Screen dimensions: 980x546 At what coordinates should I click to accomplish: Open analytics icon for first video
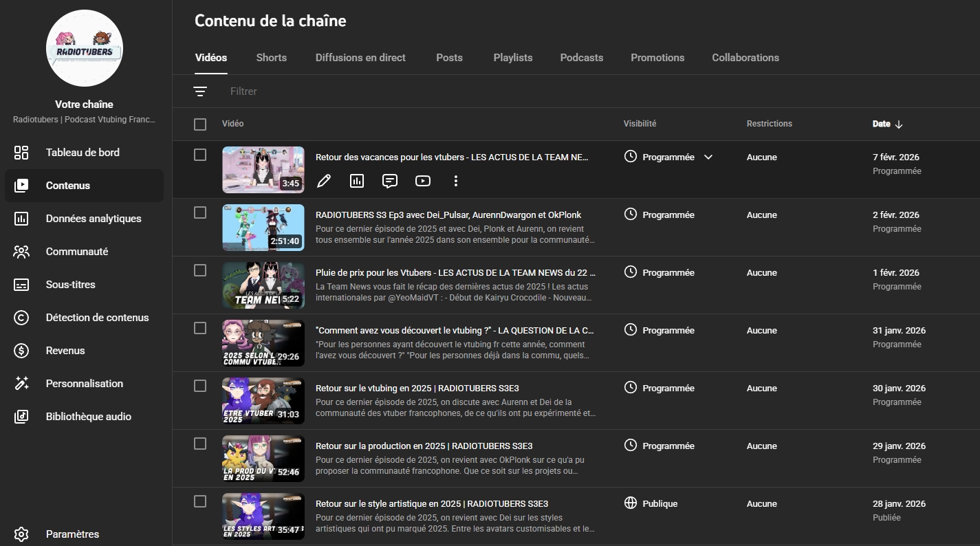click(357, 181)
